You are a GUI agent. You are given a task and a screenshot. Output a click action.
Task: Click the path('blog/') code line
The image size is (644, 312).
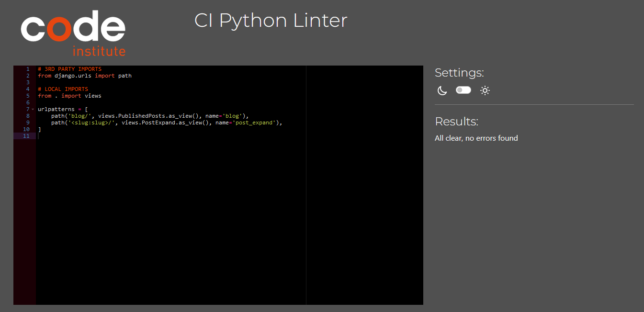(x=150, y=116)
